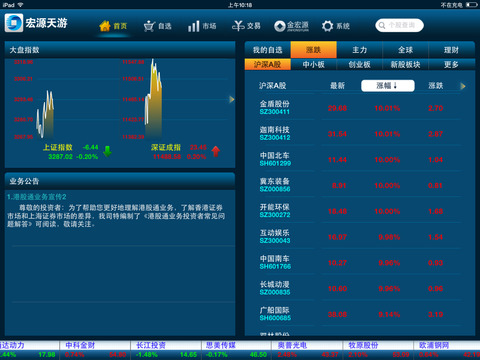Switch to 我的自选 tab
Viewport: 480px width, 360px height.
(268, 50)
